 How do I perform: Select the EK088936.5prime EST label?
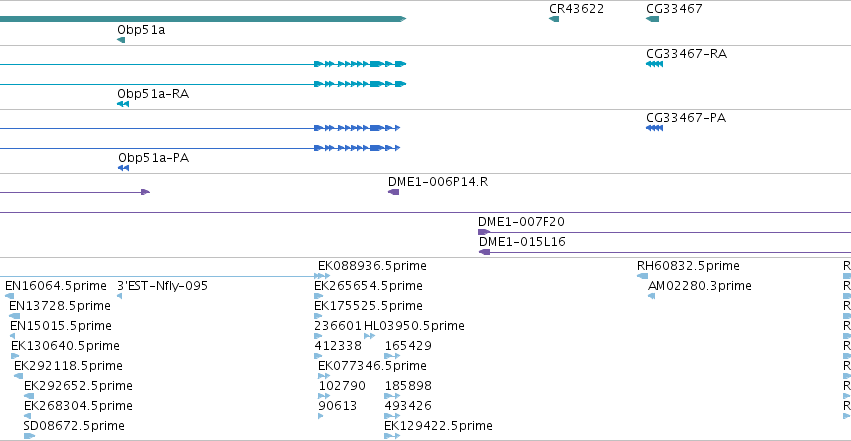pyautogui.click(x=372, y=266)
